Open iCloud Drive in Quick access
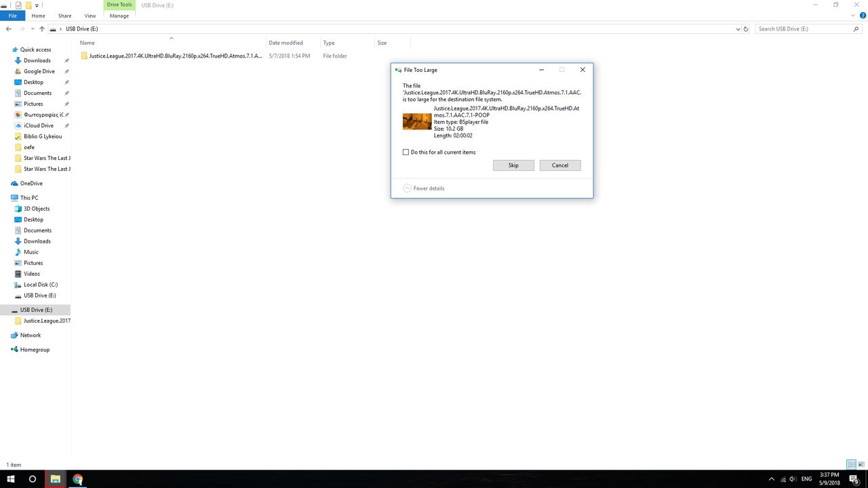The width and height of the screenshot is (868, 488). tap(39, 125)
